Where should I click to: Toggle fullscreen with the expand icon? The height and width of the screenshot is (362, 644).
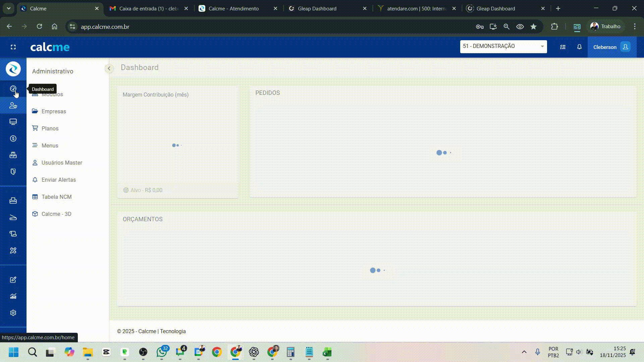click(13, 47)
